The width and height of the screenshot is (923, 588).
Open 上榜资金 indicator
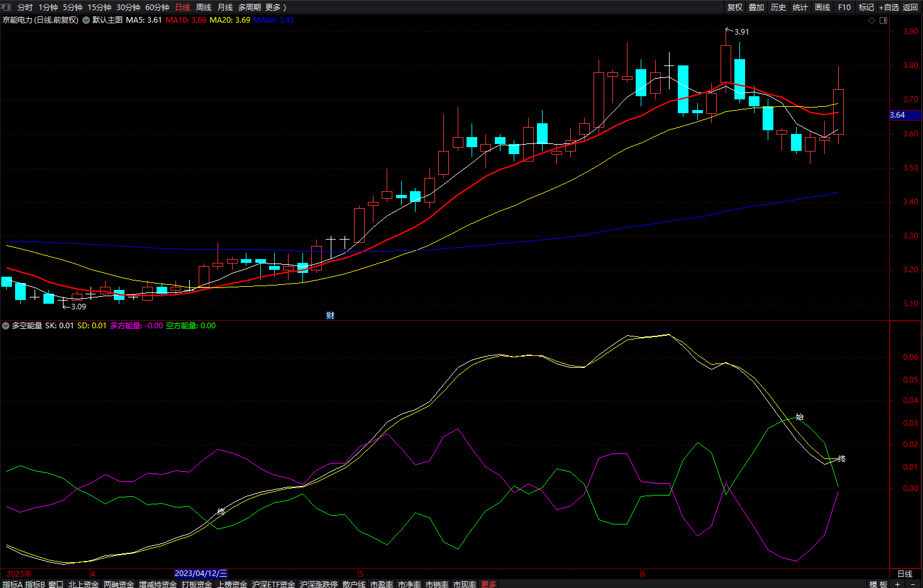click(x=232, y=584)
